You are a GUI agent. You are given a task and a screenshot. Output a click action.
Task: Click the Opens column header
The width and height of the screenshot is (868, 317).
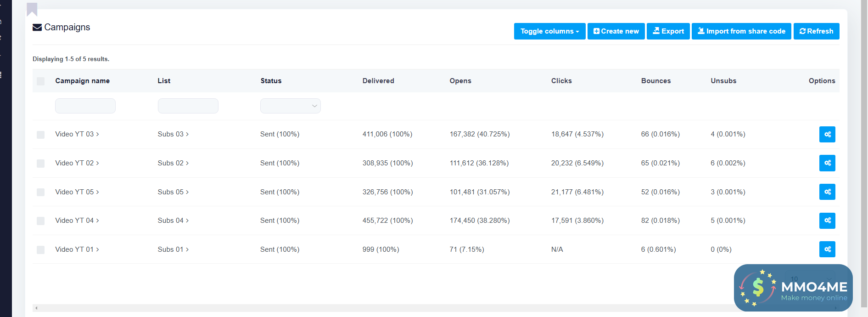(460, 81)
